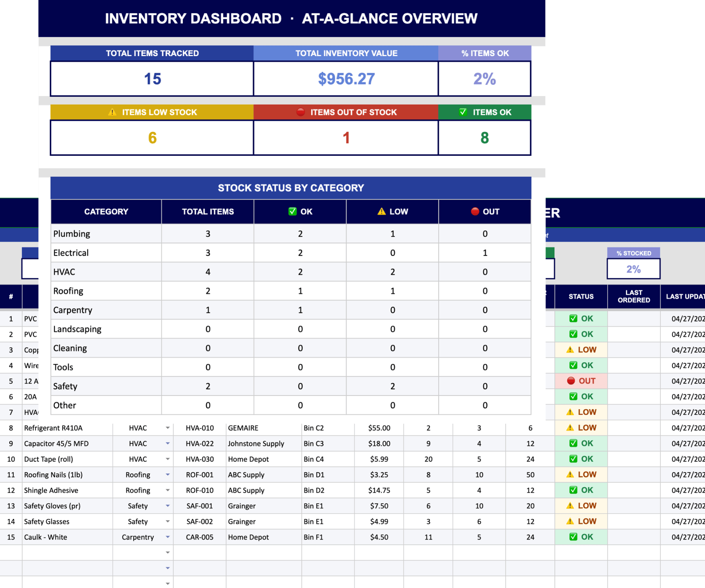Click the HVAC row in category table
The height and width of the screenshot is (588, 705).
pos(291,272)
